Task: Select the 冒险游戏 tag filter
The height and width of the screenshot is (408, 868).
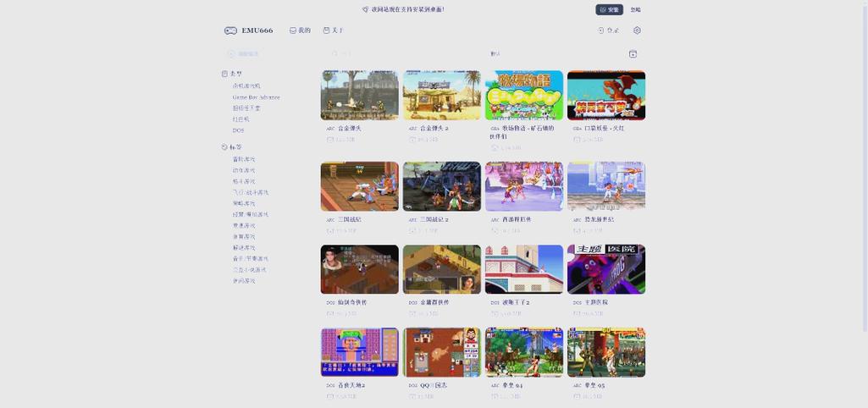Action: (x=244, y=159)
